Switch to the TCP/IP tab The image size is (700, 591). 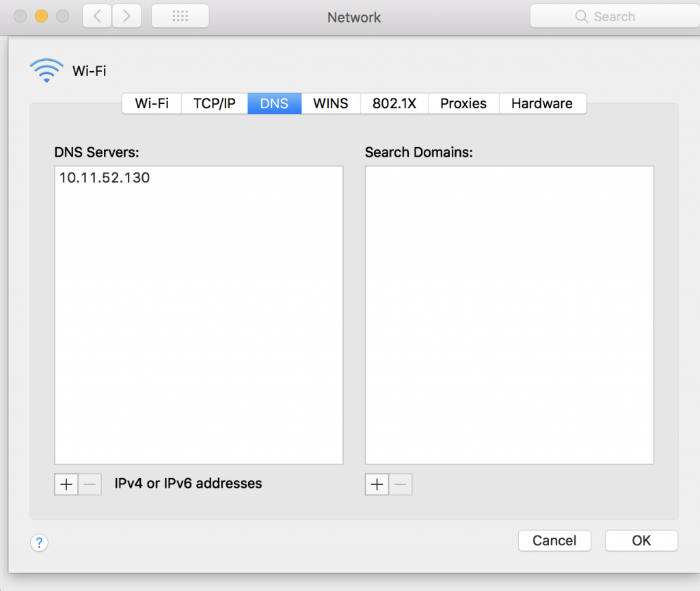click(214, 104)
